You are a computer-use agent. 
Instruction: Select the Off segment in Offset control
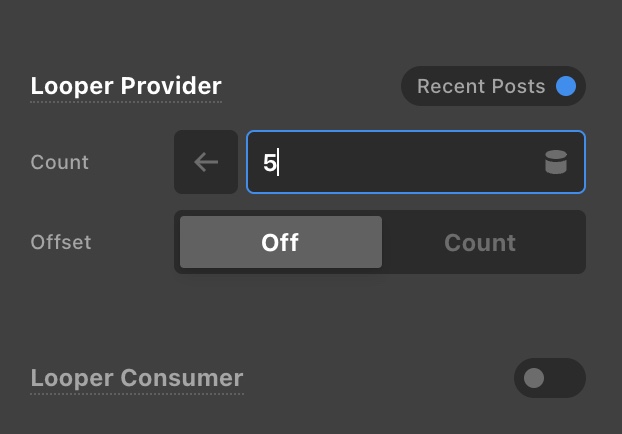[x=280, y=242]
